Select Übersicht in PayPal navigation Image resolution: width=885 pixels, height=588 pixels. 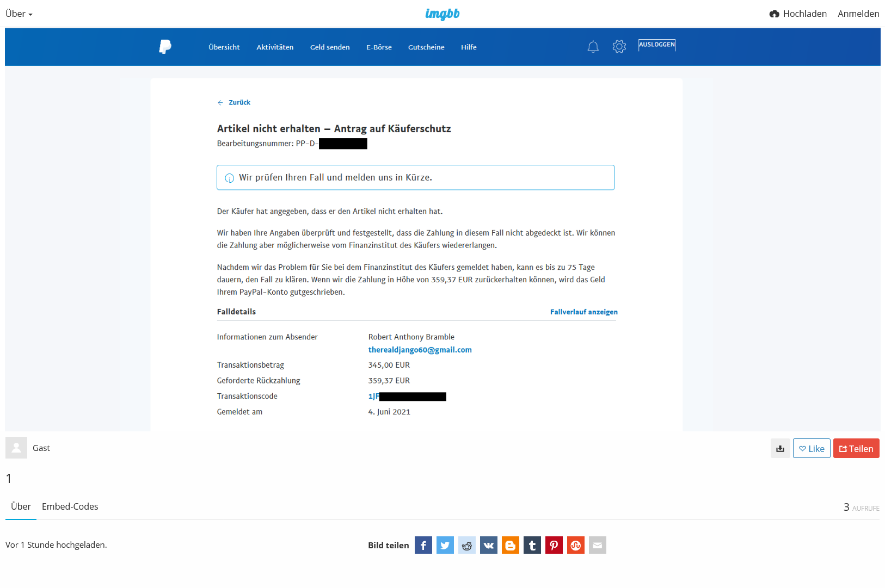pyautogui.click(x=224, y=47)
